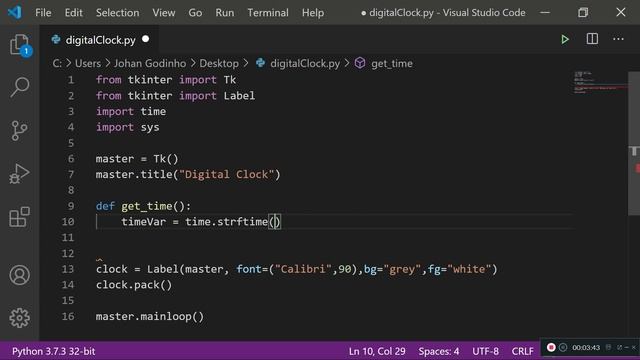Click UTF-8 encoding in status bar
Screen dimensions: 640x360
click(x=485, y=351)
